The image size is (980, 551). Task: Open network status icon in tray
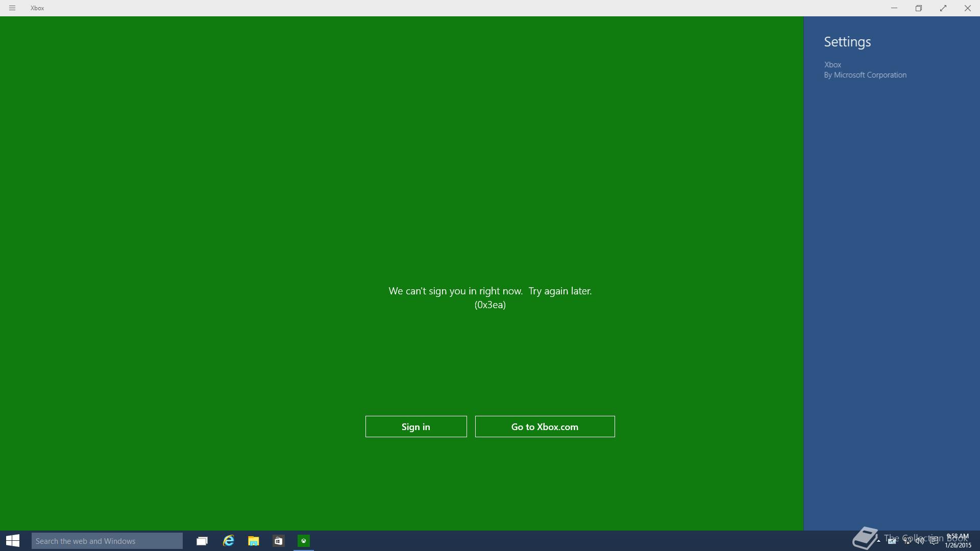907,541
